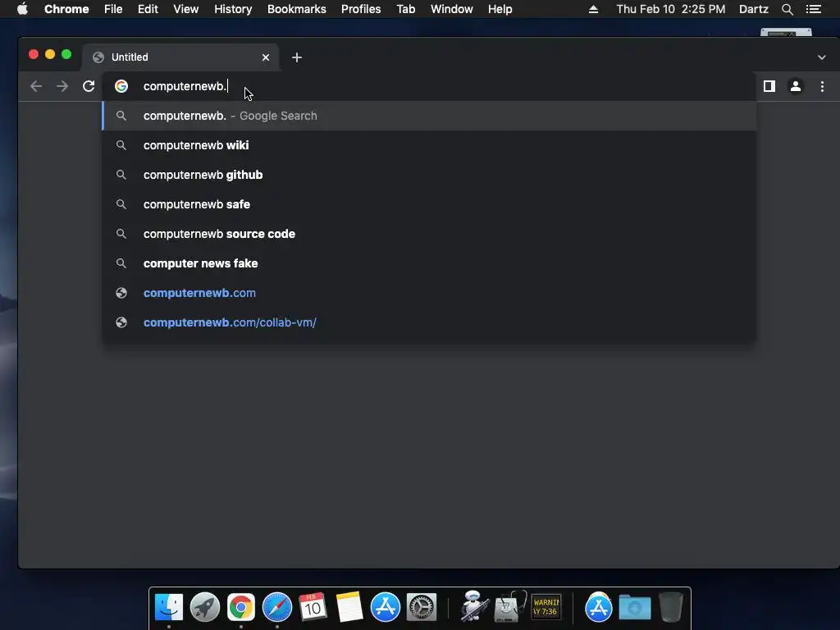This screenshot has width=840, height=630.
Task: Select 'computernewb safe' suggestion
Action: (429, 204)
